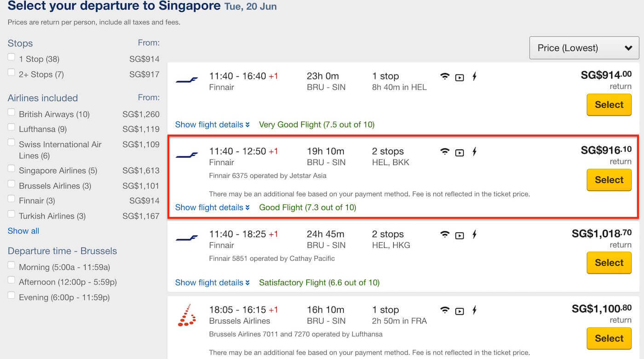
Task: Toggle the Turkish Airlines filter checkbox
Action: 11,214
